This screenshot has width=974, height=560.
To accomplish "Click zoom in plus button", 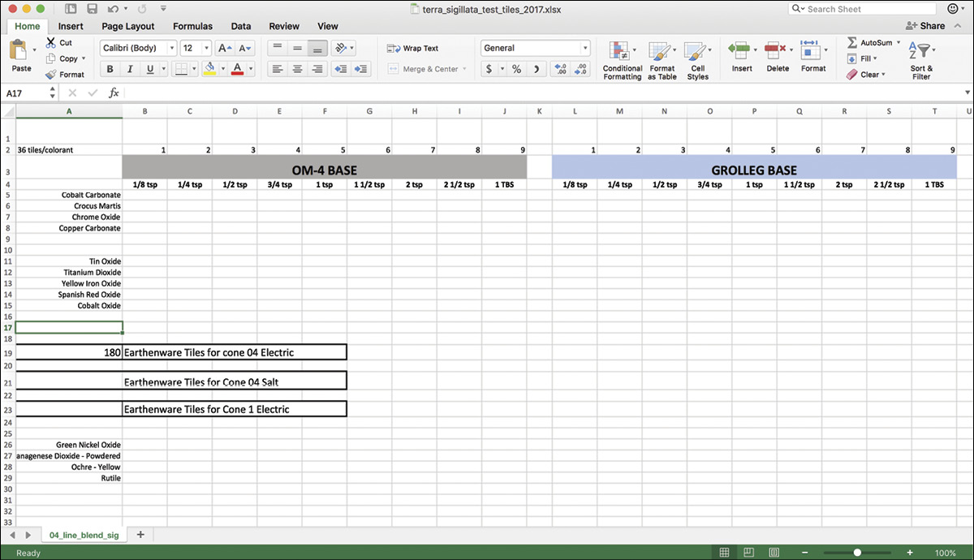I will tap(910, 553).
